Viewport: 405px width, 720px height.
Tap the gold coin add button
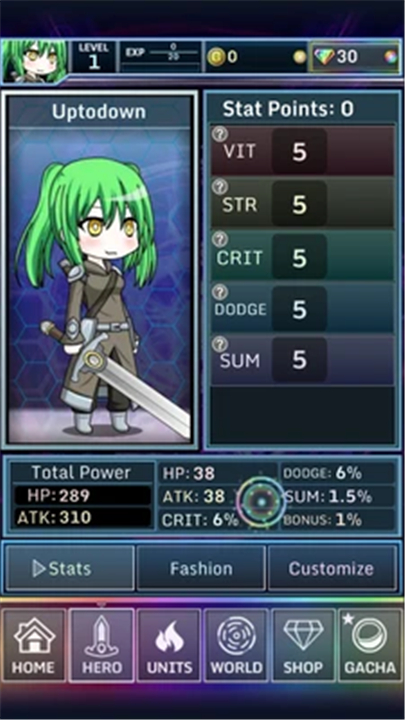click(x=300, y=57)
